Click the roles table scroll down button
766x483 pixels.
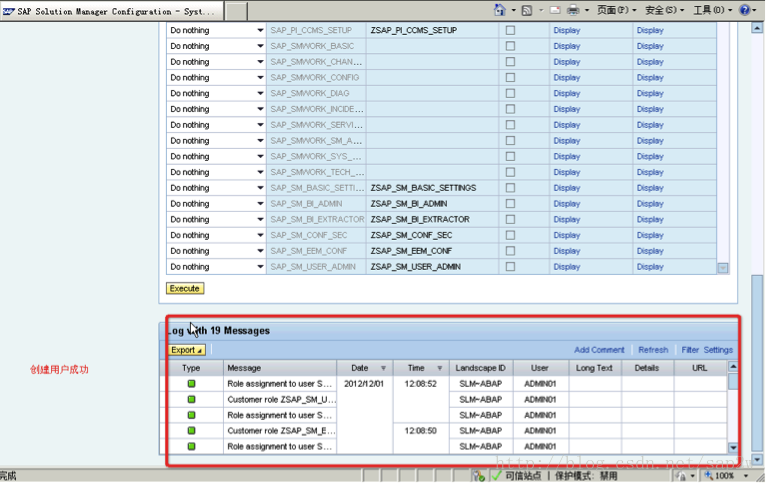click(723, 268)
